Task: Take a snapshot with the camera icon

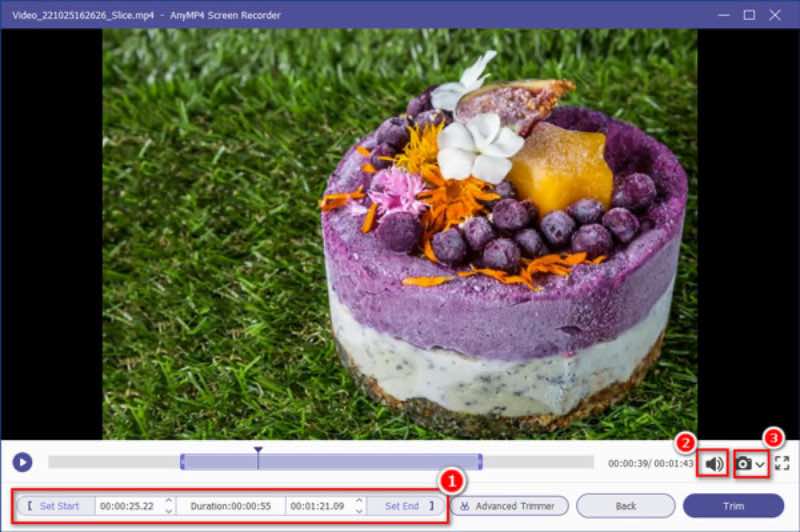Action: (743, 464)
